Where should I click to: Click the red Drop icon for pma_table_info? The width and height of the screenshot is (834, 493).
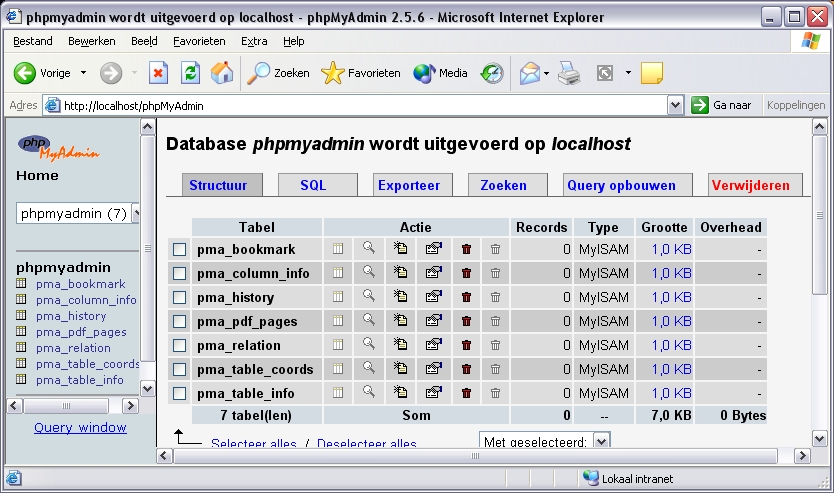pos(466,393)
